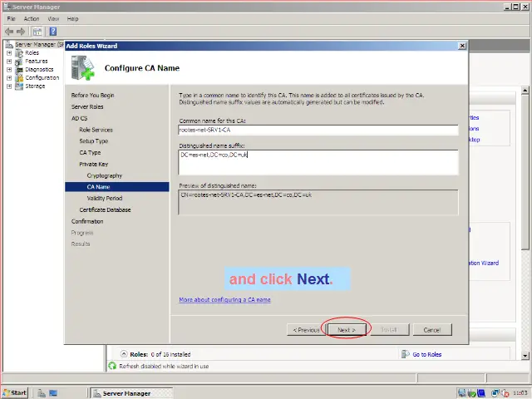Click the Go to Roles link
The width and height of the screenshot is (532, 399).
tap(426, 354)
